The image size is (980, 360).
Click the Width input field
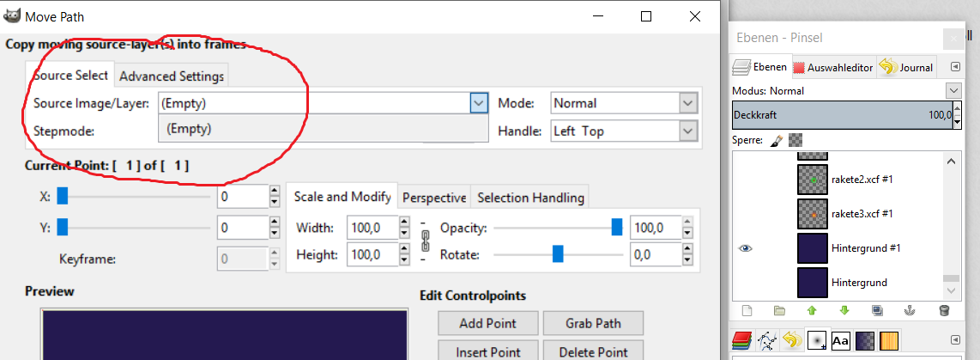coord(372,228)
